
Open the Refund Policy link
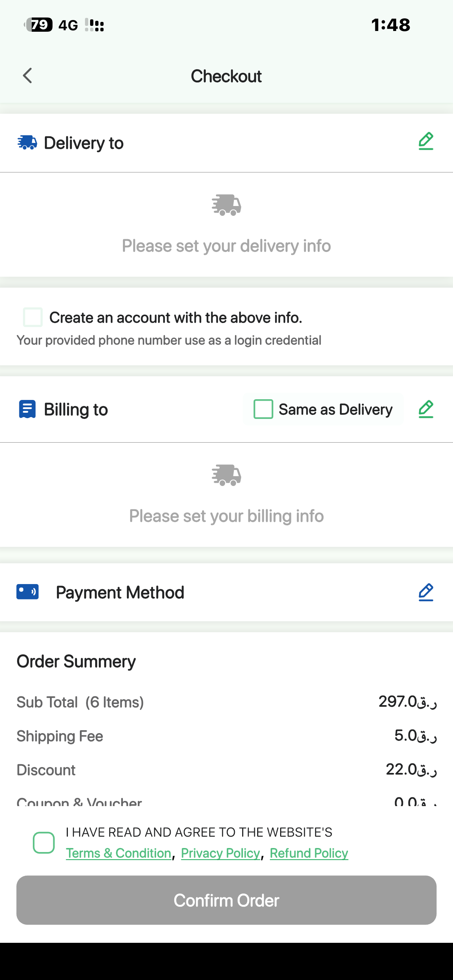coord(309,853)
